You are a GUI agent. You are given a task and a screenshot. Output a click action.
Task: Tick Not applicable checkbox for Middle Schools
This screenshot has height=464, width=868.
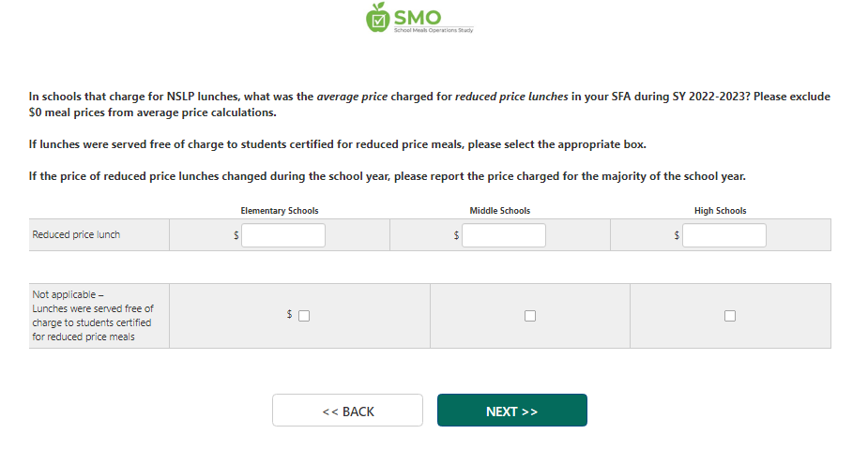pyautogui.click(x=530, y=316)
